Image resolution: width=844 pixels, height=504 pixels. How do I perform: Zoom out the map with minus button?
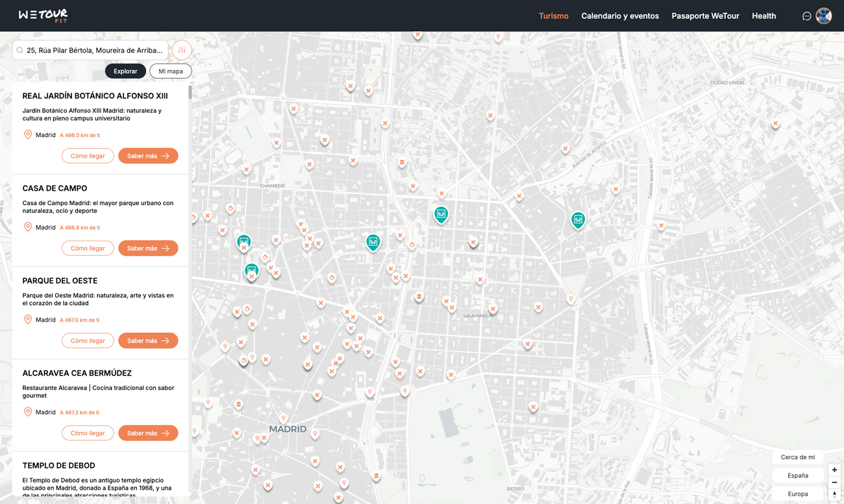pos(834,482)
